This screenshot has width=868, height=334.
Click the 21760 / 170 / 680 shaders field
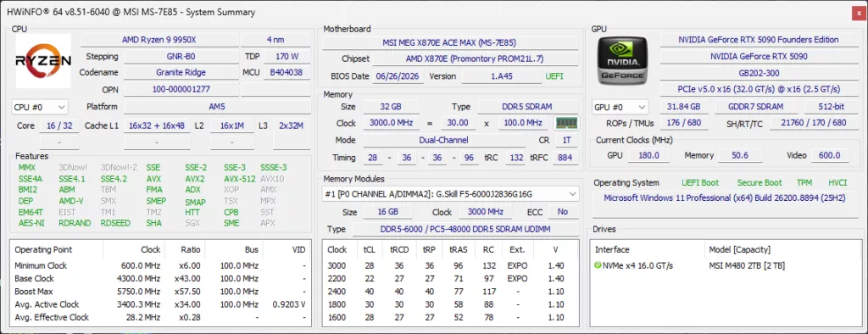[x=813, y=123]
